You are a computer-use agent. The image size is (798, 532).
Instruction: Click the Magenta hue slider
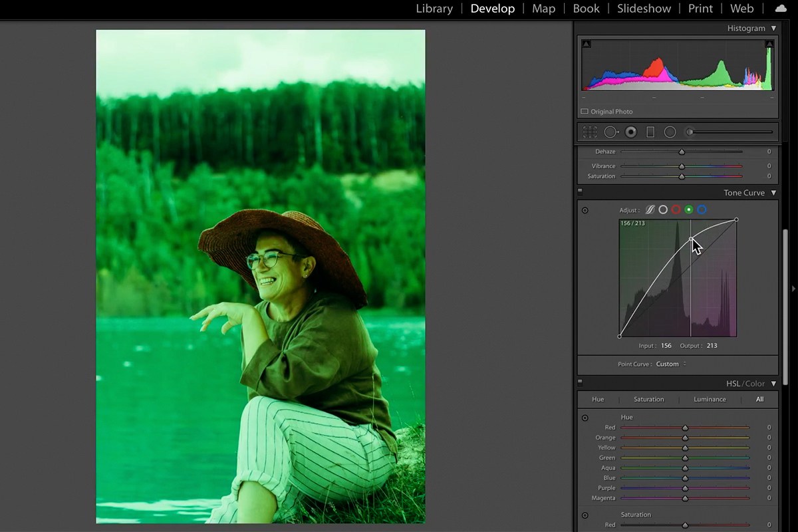pyautogui.click(x=685, y=498)
